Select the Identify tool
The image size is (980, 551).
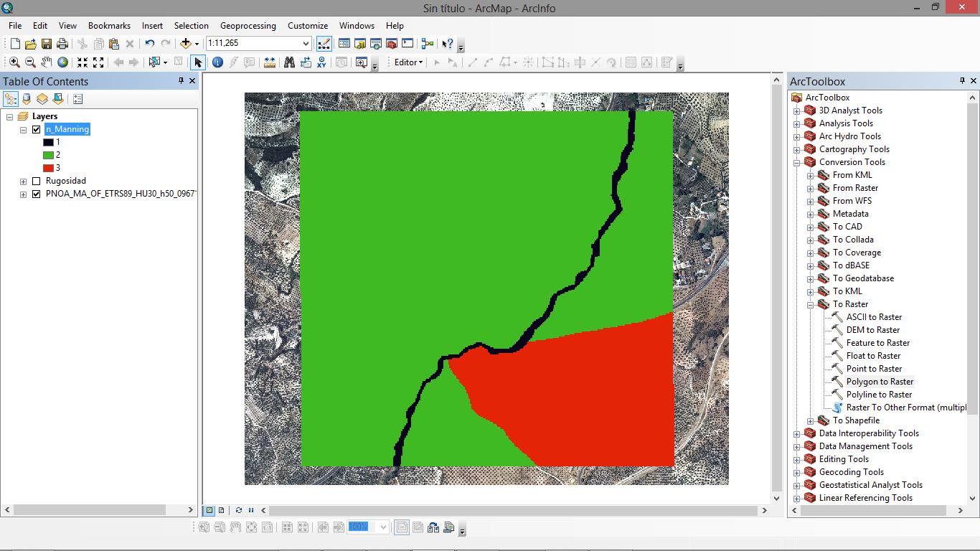(217, 62)
